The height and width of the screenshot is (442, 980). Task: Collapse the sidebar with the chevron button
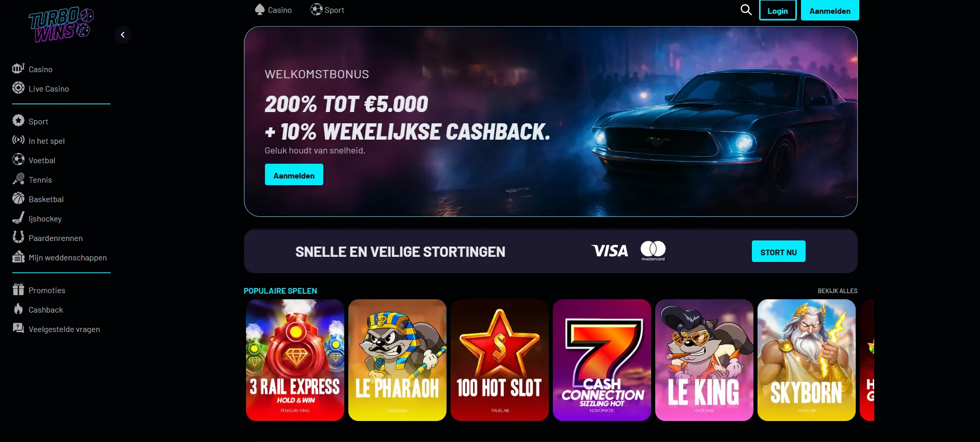pos(123,35)
